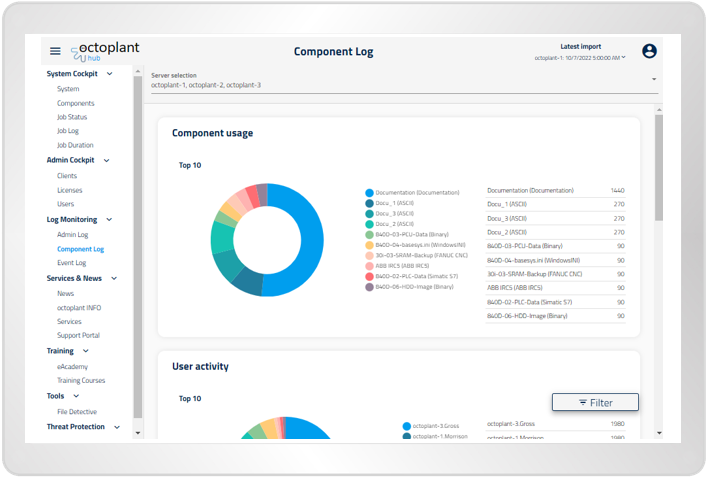The height and width of the screenshot is (477, 707).
Task: Select Docu_3 (ASCII) table row
Action: (556, 219)
